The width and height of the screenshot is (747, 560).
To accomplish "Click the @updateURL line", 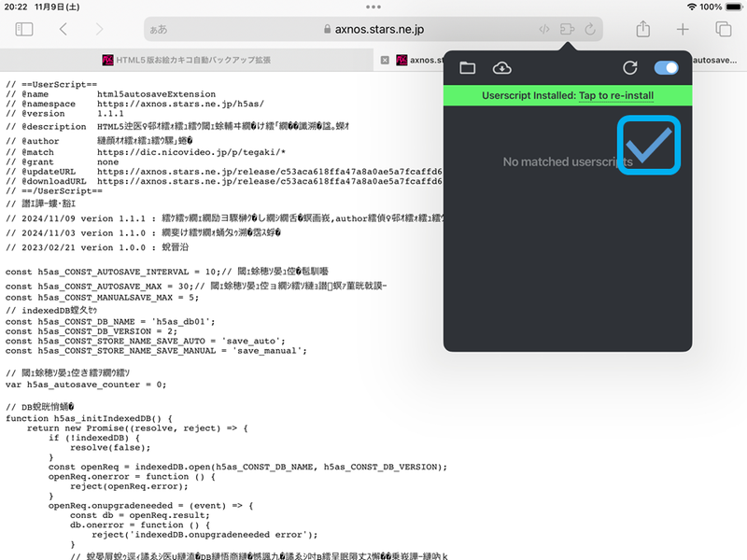I will click(x=224, y=172).
